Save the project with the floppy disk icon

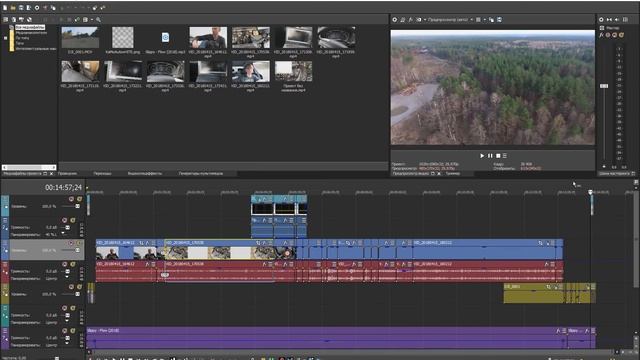click(21, 8)
